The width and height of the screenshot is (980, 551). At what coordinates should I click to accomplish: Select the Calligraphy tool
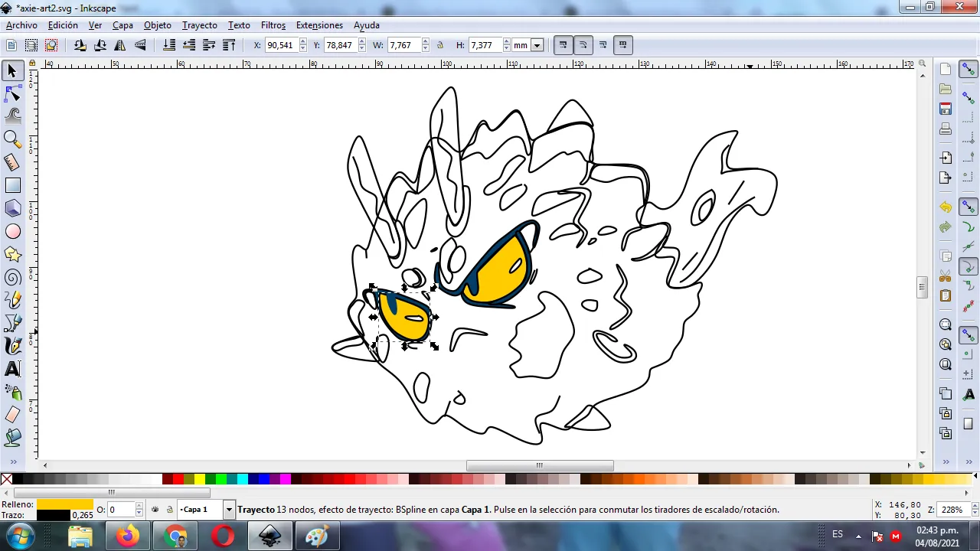pos(12,346)
